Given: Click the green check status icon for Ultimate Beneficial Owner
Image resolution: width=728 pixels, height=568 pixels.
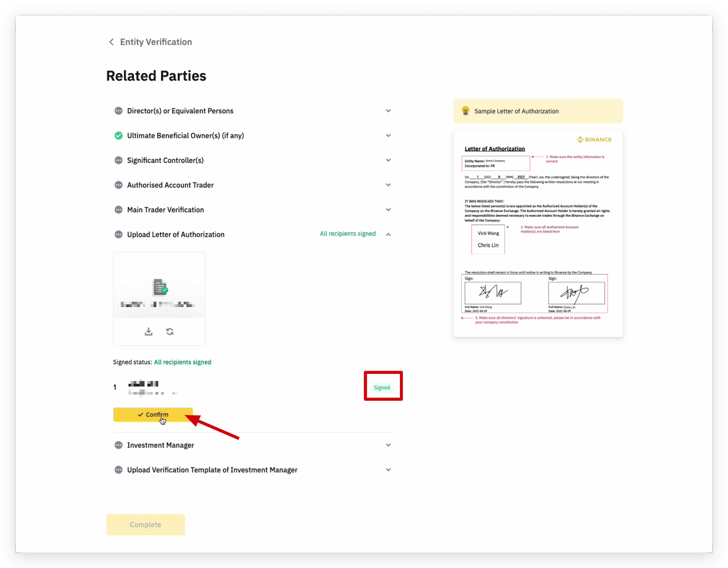Looking at the screenshot, I should pyautogui.click(x=118, y=136).
